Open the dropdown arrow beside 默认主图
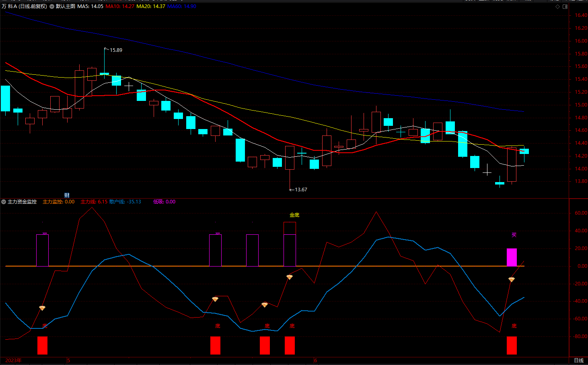The image size is (588, 365). (x=52, y=6)
